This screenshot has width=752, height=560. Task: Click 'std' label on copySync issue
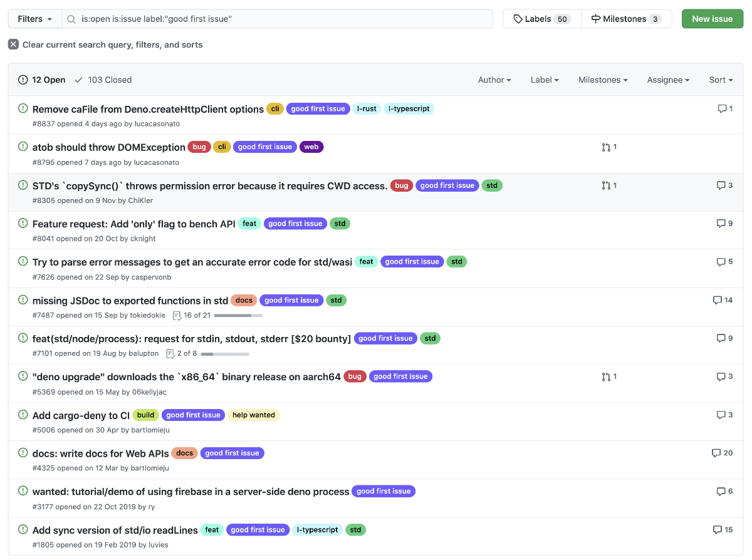click(492, 185)
